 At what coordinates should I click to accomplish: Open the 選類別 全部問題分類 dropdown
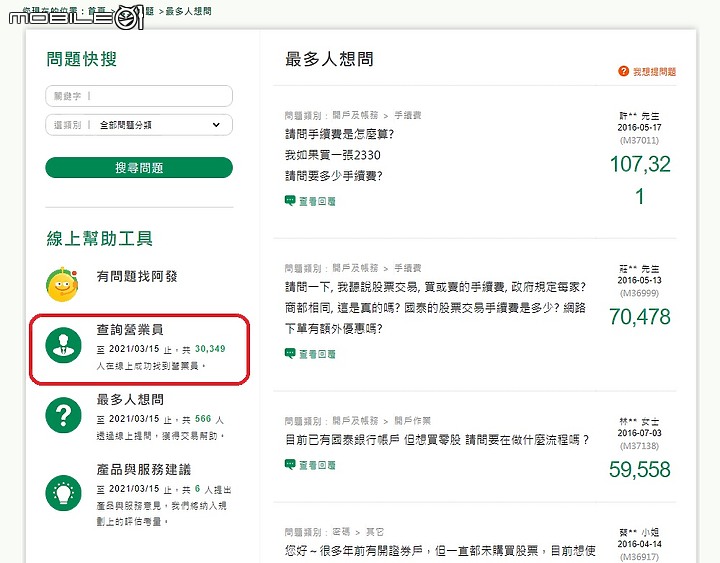coord(139,125)
